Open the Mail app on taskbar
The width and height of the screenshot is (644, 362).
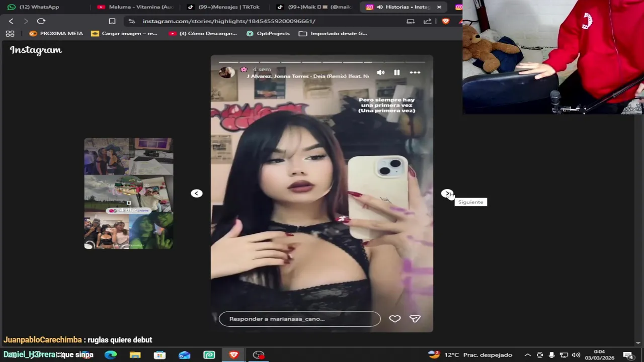tap(185, 355)
